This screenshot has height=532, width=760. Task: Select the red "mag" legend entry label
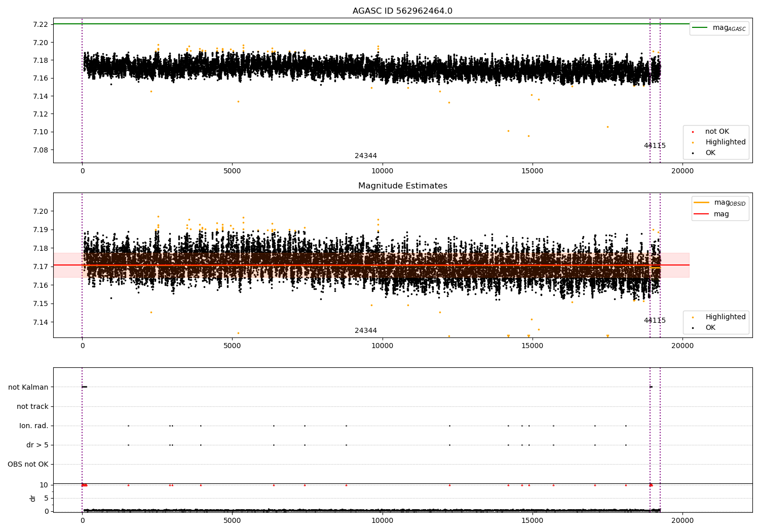[x=721, y=214]
